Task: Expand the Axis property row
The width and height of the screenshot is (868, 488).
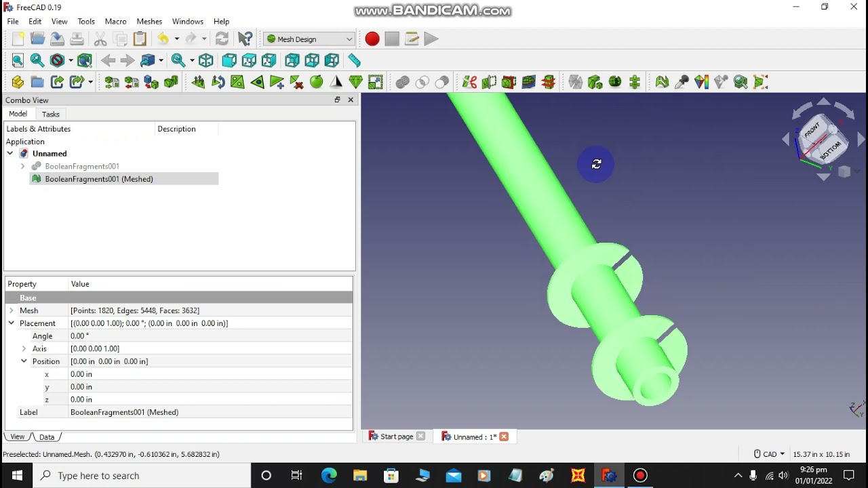Action: (24, 348)
